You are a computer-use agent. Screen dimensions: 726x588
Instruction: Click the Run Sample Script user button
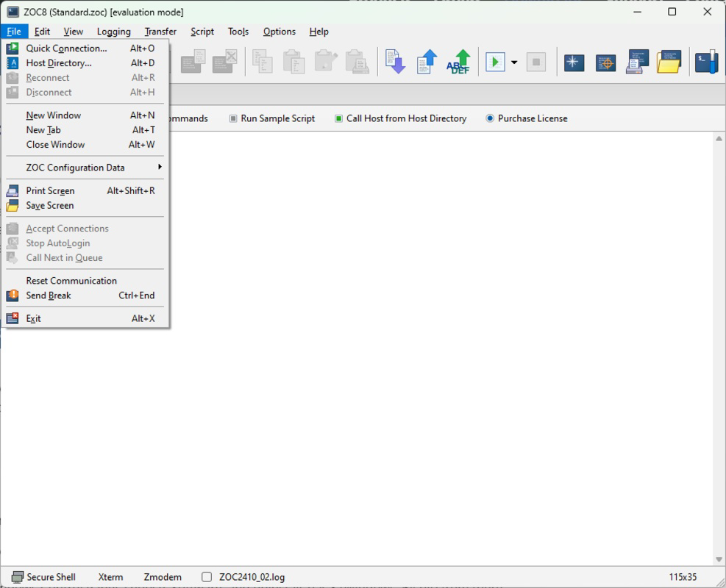(x=272, y=118)
